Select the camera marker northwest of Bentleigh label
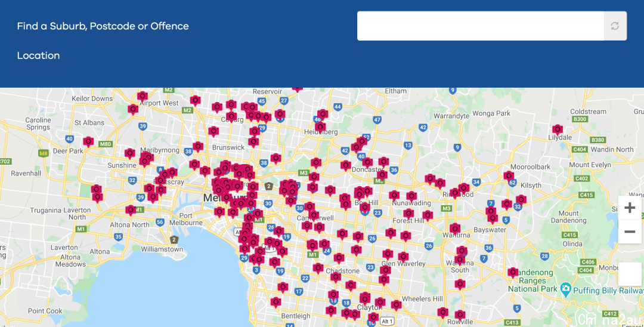The width and height of the screenshot is (644, 327). (x=275, y=303)
